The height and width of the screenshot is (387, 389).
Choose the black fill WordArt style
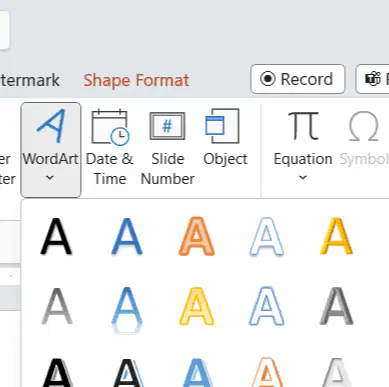coord(56,236)
